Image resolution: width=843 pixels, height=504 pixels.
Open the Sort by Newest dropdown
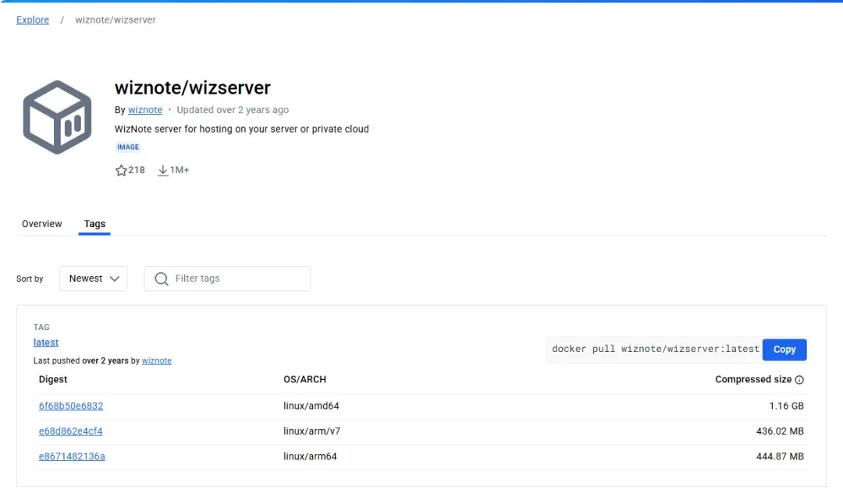pos(93,279)
